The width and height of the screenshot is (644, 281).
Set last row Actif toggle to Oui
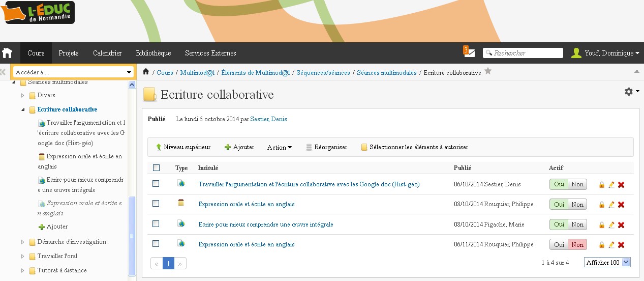click(559, 245)
